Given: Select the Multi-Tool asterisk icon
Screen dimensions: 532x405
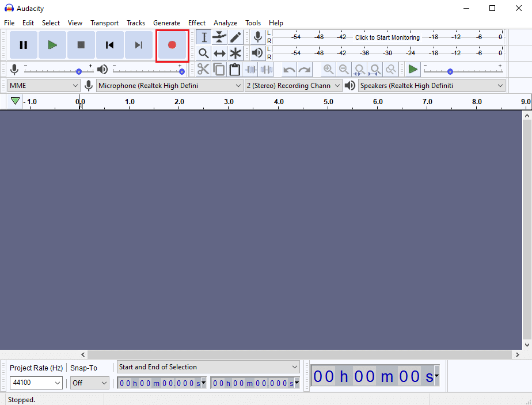Looking at the screenshot, I should (235, 54).
